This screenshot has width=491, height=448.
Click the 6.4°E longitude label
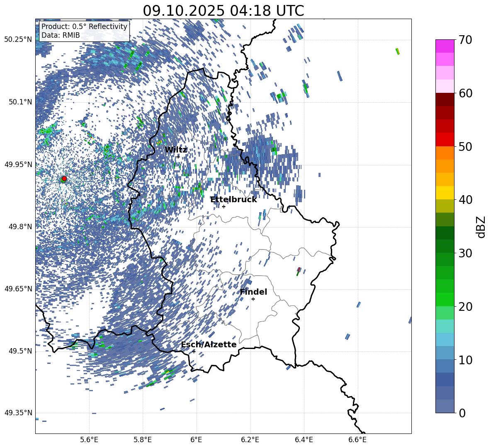[304, 440]
